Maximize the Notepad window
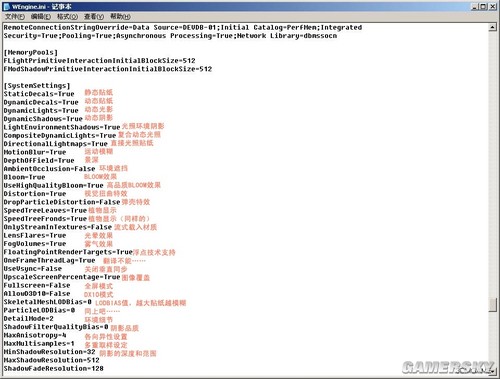This screenshot has height=379, width=500. pyautogui.click(x=483, y=6)
